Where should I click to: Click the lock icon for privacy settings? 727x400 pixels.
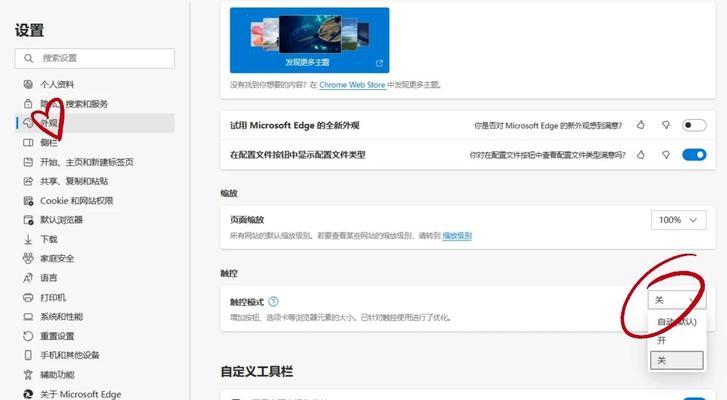pyautogui.click(x=28, y=103)
